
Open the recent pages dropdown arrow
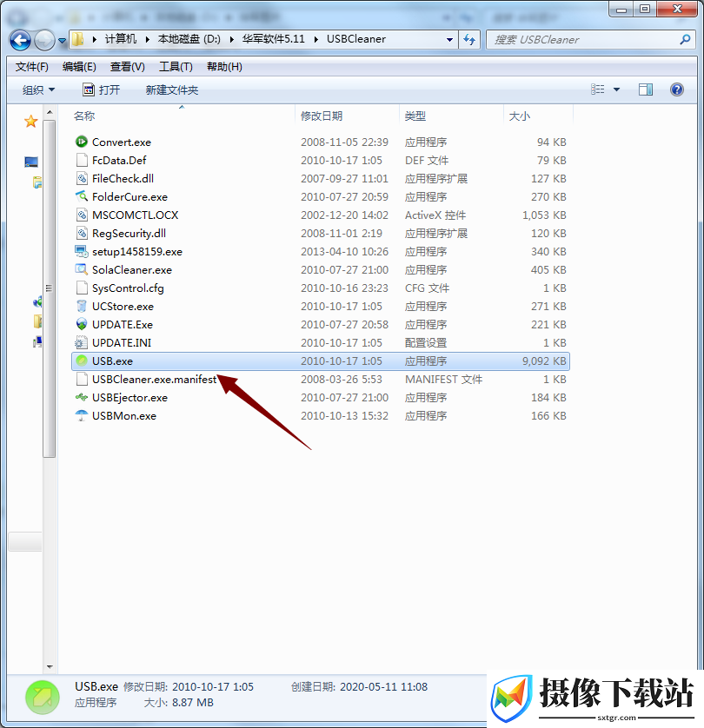[62, 41]
